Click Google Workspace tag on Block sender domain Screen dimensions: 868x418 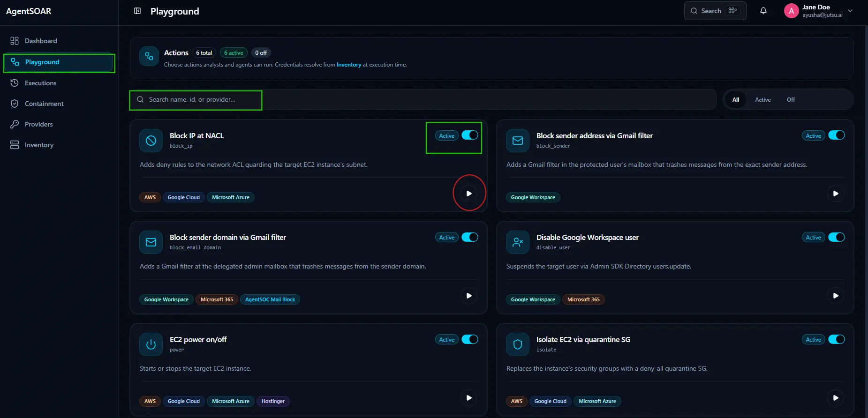point(166,299)
